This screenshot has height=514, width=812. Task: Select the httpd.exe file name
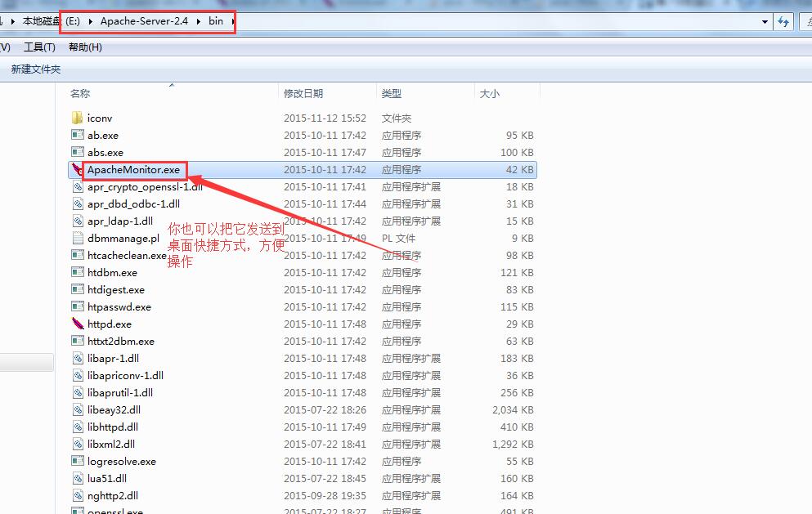tap(110, 324)
